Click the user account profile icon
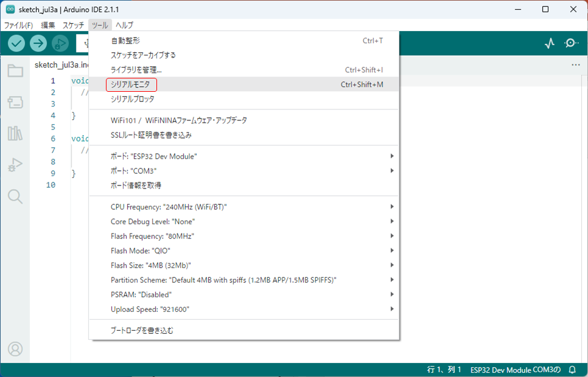 (x=15, y=349)
